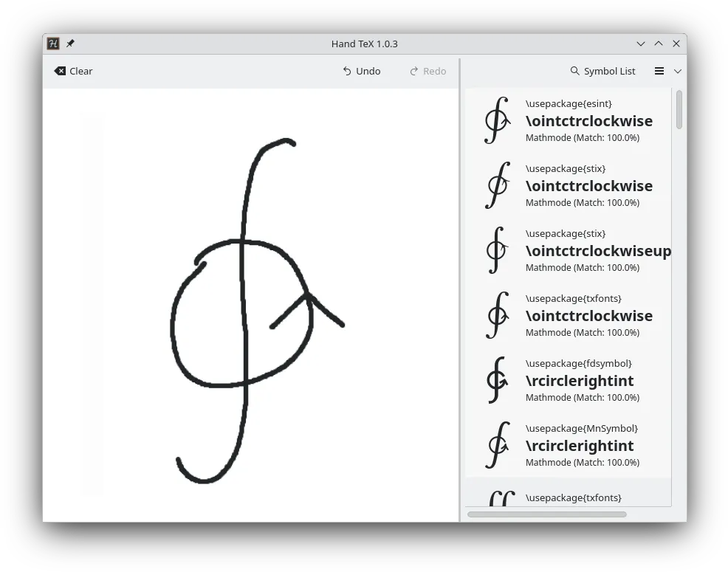Screen dimensions: 728x572
Task: Select txfonts \ointctrclockwise symbol glyph
Action: click(497, 315)
